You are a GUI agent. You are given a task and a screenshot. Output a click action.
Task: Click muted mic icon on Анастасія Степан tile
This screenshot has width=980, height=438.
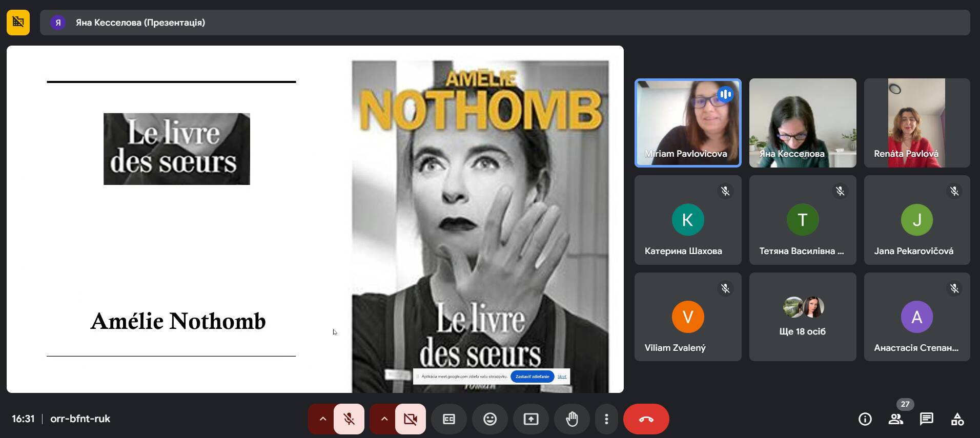click(954, 288)
